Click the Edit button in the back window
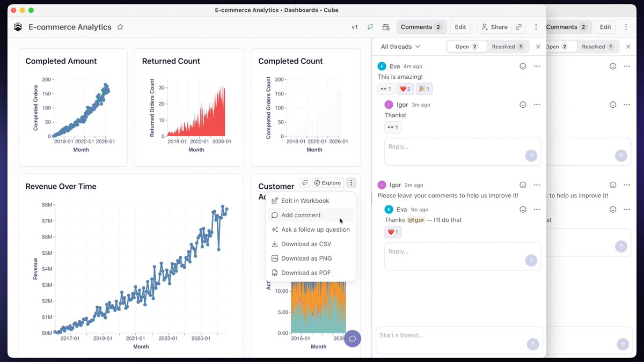This screenshot has width=644, height=362. pos(605,27)
